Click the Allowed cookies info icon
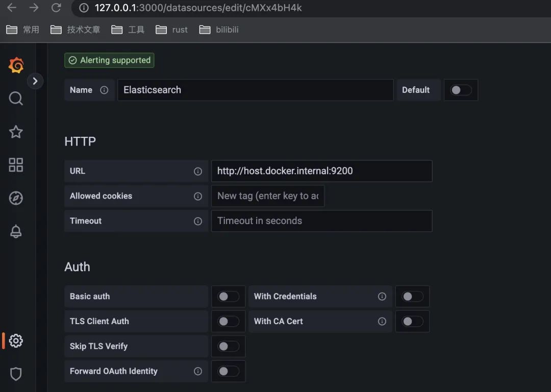551x392 pixels. tap(198, 196)
